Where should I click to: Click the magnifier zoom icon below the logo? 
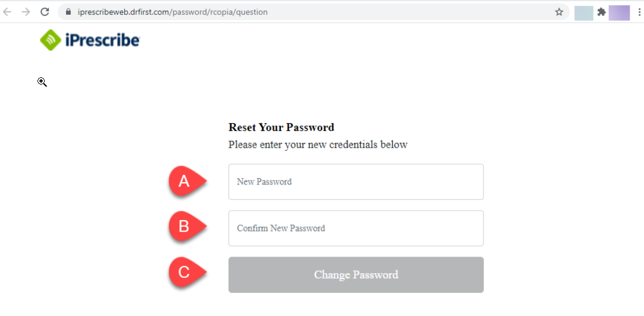[42, 82]
